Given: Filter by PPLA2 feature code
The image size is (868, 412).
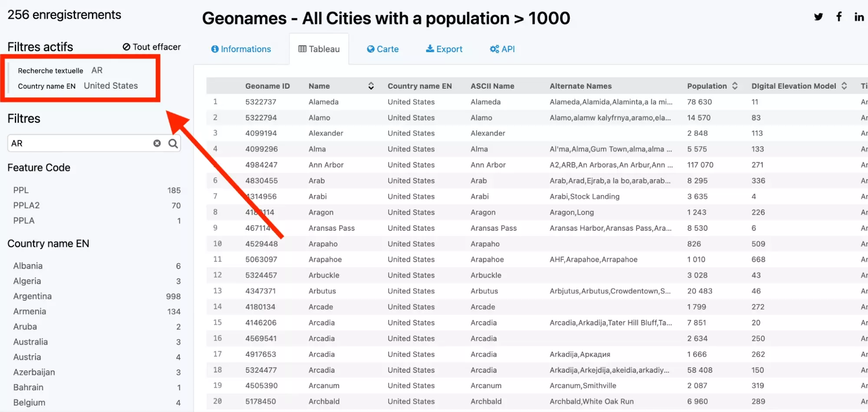Looking at the screenshot, I should pyautogui.click(x=26, y=206).
